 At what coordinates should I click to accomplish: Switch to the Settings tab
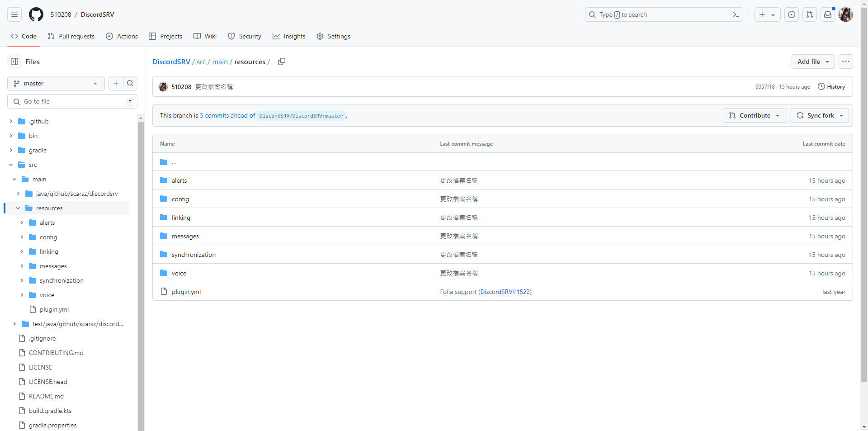point(333,36)
